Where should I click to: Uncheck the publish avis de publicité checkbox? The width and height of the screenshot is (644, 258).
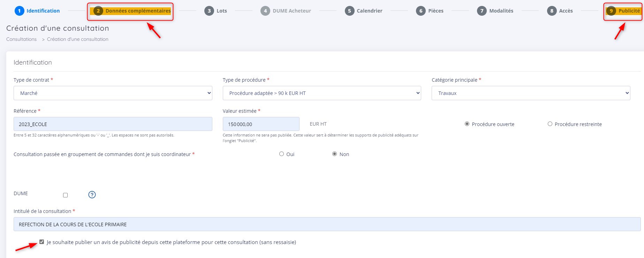point(42,242)
